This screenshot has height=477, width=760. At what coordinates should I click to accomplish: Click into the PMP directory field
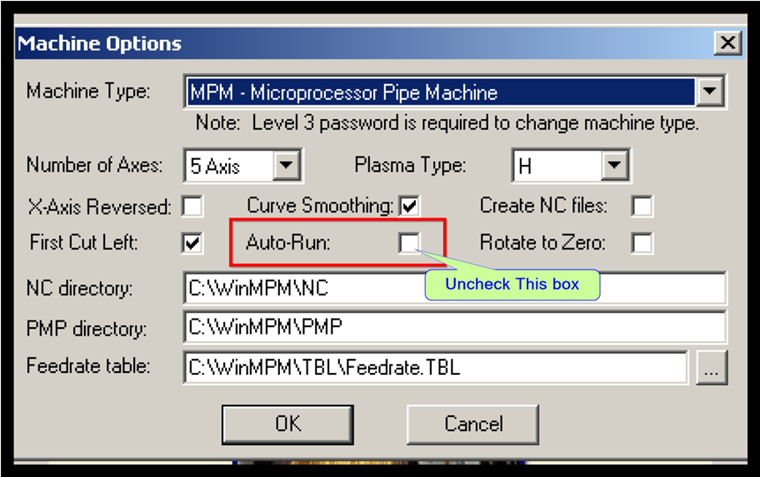(455, 327)
